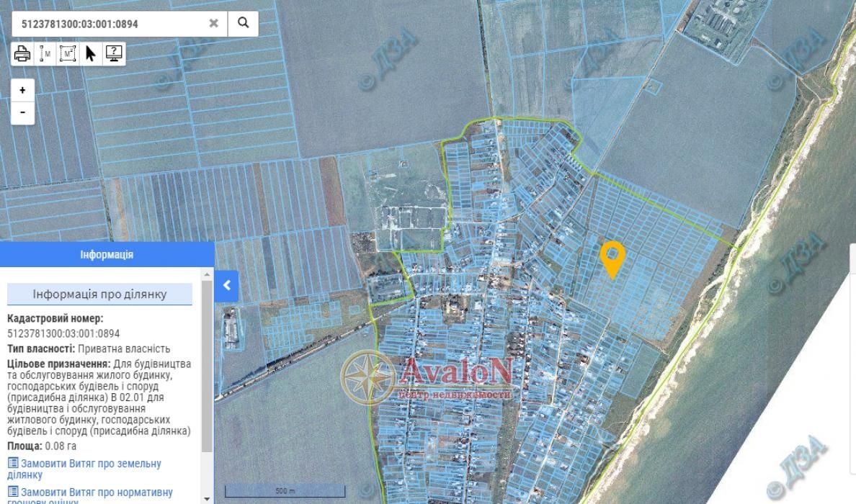Click the Інформація про ділянку section heading

click(x=99, y=294)
